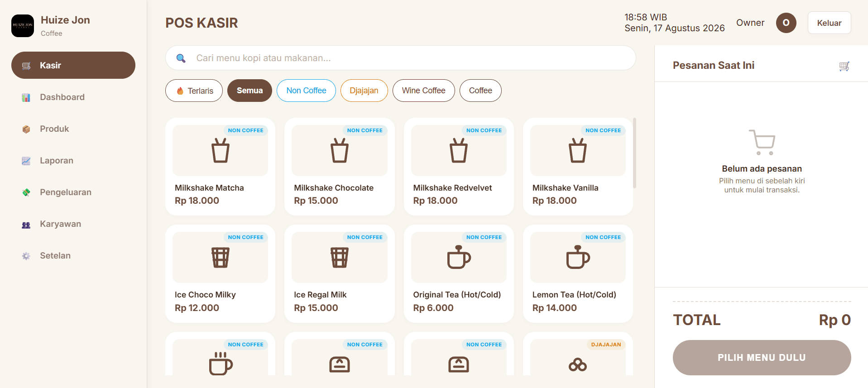Add Original Tea (Hot/Cold) to order

coord(459,274)
